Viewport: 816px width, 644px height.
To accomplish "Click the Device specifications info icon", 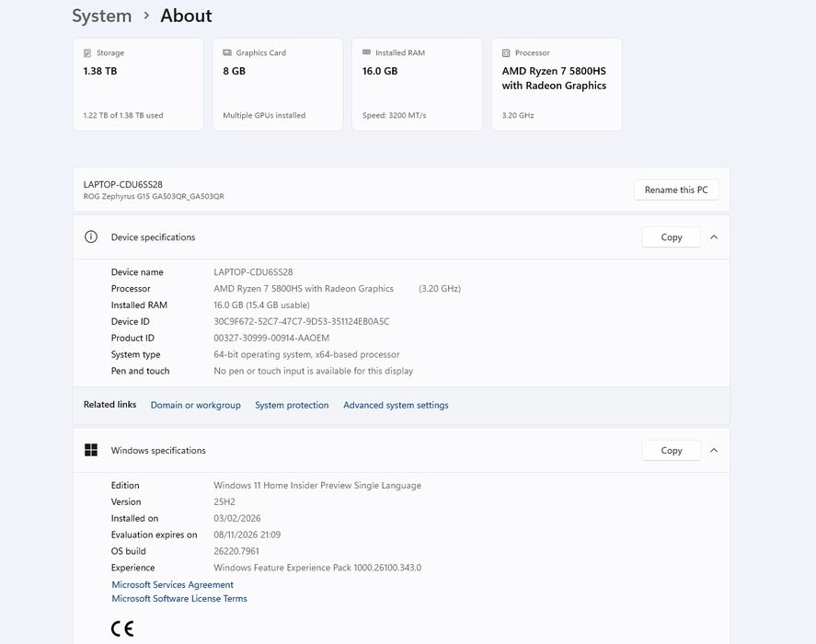I will (x=91, y=237).
